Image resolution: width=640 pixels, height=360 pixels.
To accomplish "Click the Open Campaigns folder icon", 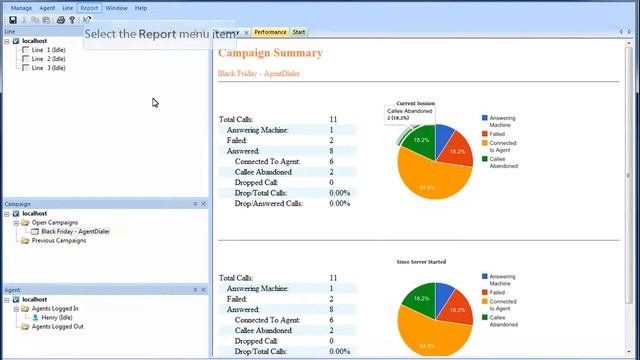I will [25, 222].
